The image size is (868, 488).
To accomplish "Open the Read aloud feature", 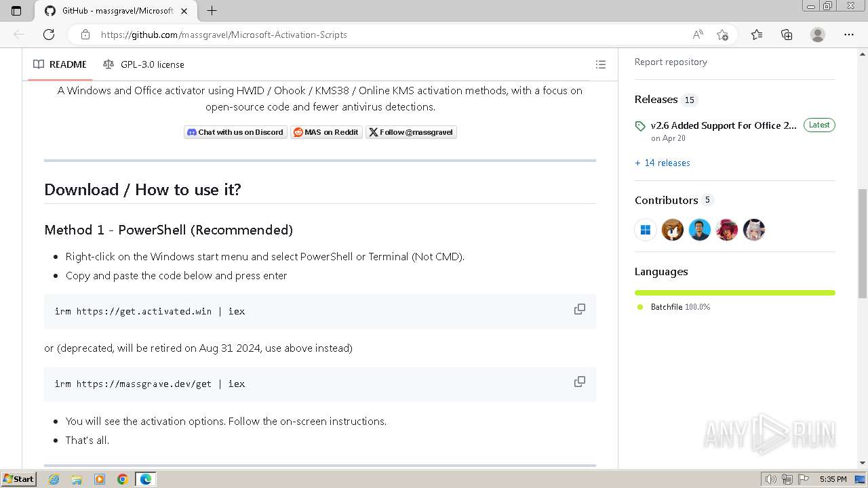I will (698, 35).
